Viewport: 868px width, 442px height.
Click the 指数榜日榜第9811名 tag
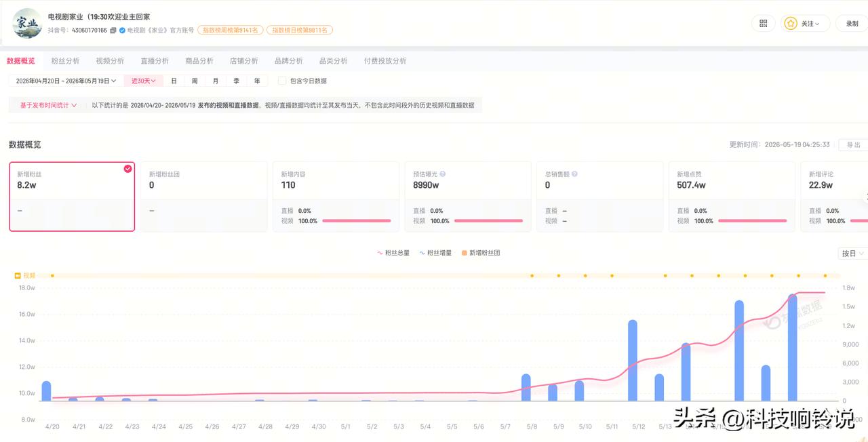pos(300,31)
